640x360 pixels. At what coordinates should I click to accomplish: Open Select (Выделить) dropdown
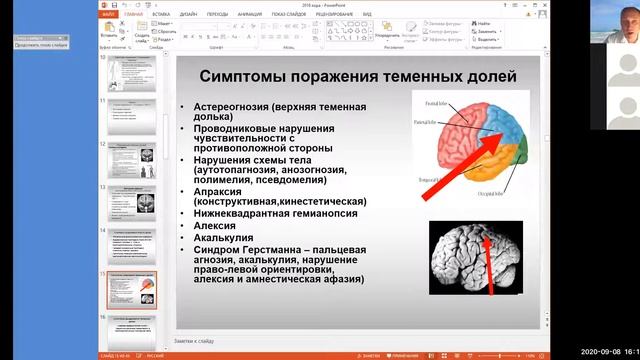(485, 39)
